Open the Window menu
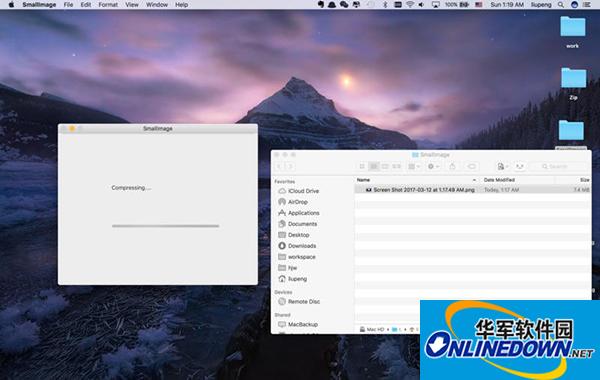600x380 pixels. [x=157, y=5]
